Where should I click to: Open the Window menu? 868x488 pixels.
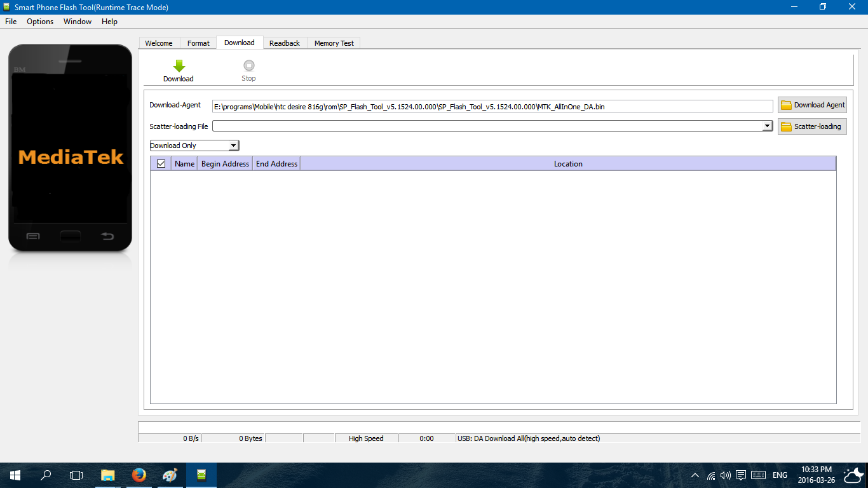click(78, 22)
